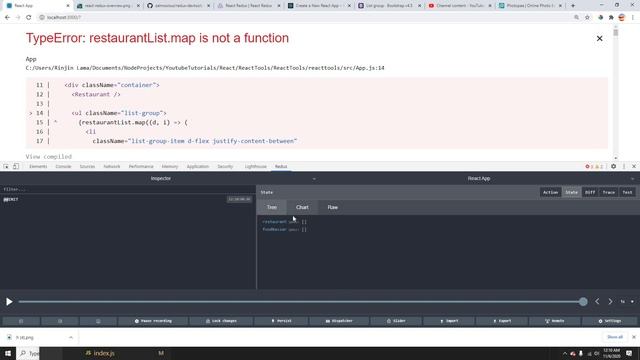Toggle Persist state in Redux toolbar
This screenshot has width=640, height=360.
click(x=282, y=321)
